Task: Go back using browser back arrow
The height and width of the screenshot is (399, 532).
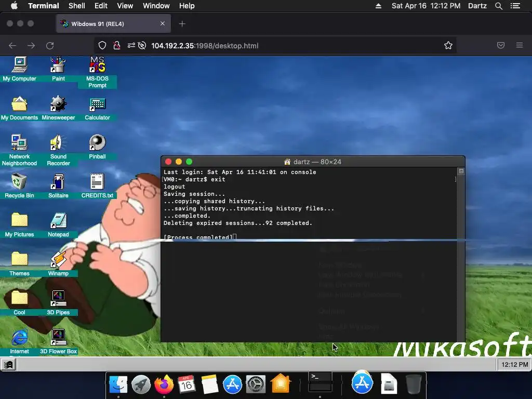Action: click(x=12, y=46)
